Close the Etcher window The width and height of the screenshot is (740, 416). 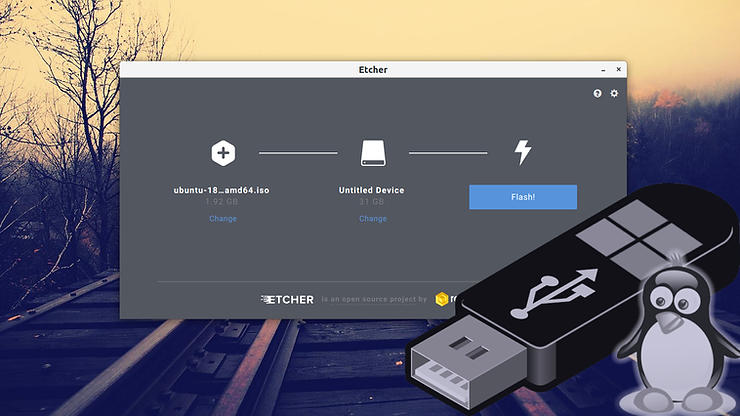coord(619,69)
